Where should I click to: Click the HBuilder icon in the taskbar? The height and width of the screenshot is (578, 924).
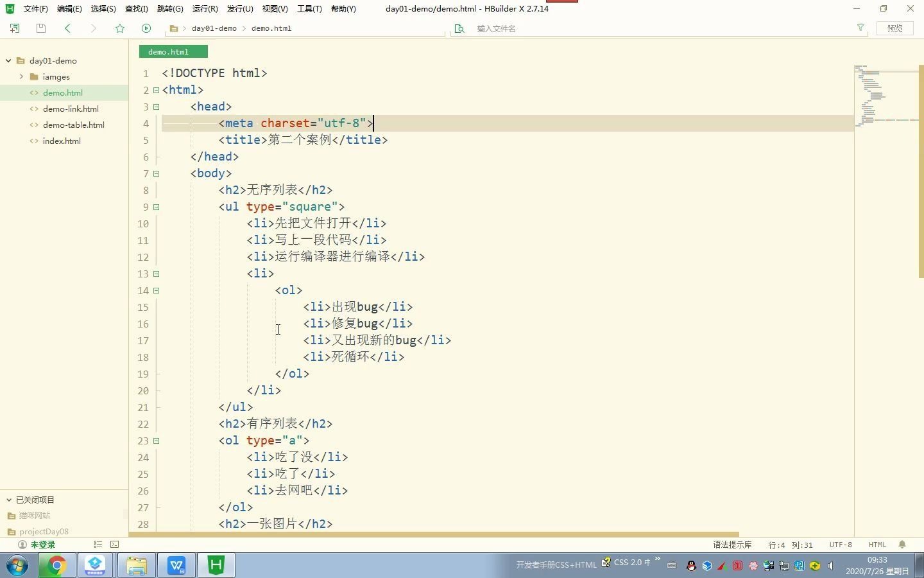pos(216,565)
